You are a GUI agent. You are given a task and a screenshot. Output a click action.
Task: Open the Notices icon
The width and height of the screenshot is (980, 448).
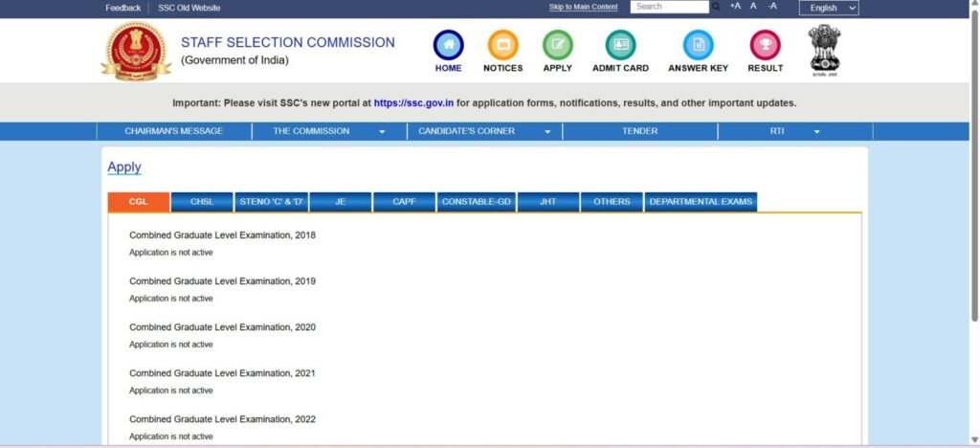[502, 45]
